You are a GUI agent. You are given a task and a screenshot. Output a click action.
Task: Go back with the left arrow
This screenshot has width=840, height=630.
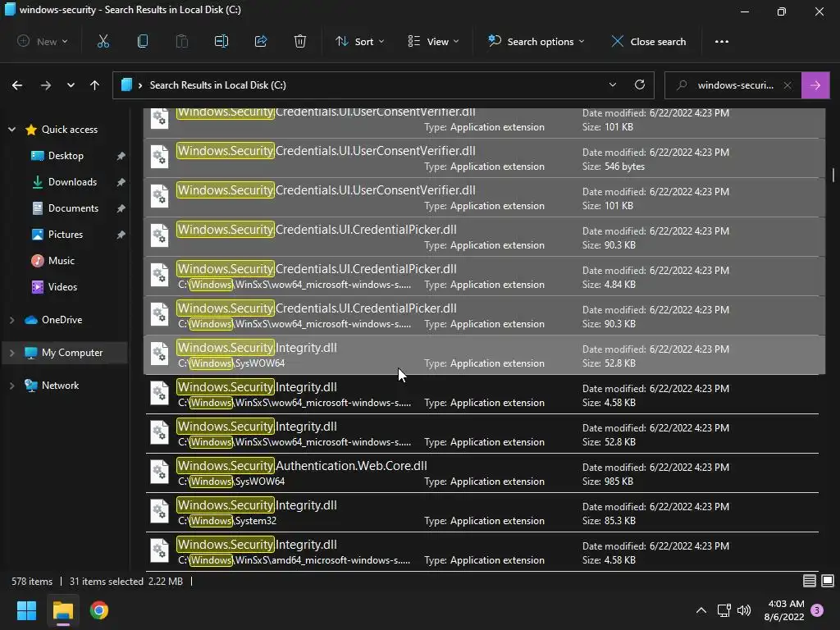point(17,85)
